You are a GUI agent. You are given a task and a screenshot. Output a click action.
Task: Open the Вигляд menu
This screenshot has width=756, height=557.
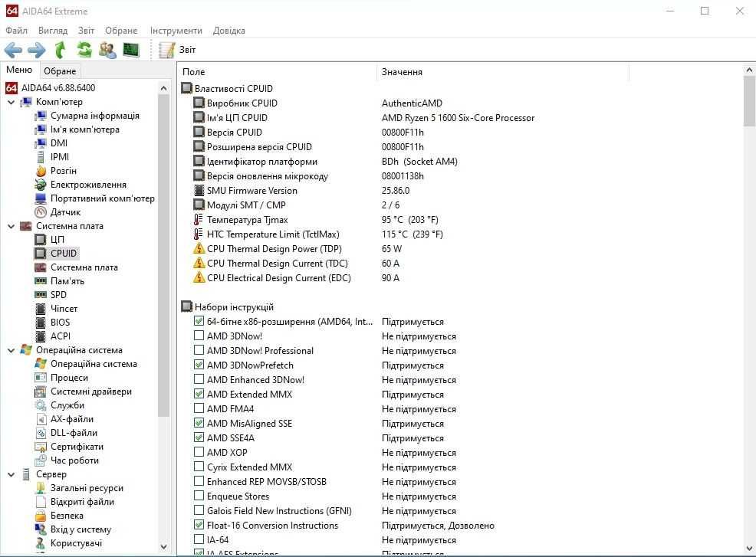coord(53,31)
